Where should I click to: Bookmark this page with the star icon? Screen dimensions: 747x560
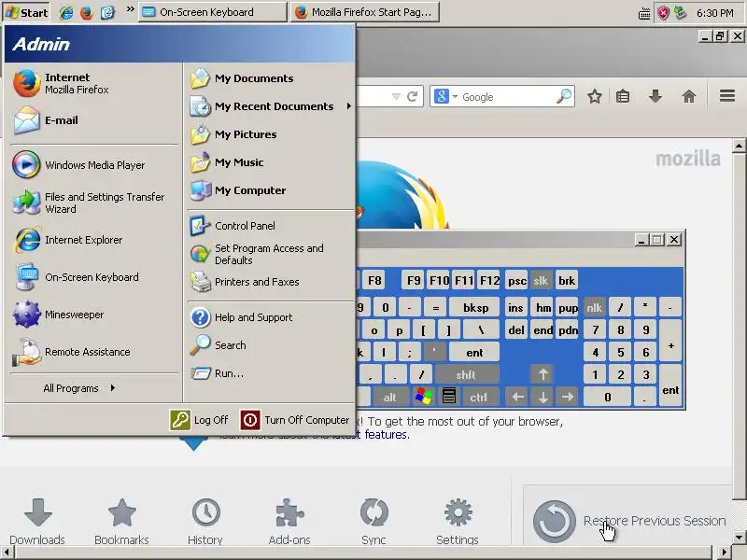tap(594, 97)
